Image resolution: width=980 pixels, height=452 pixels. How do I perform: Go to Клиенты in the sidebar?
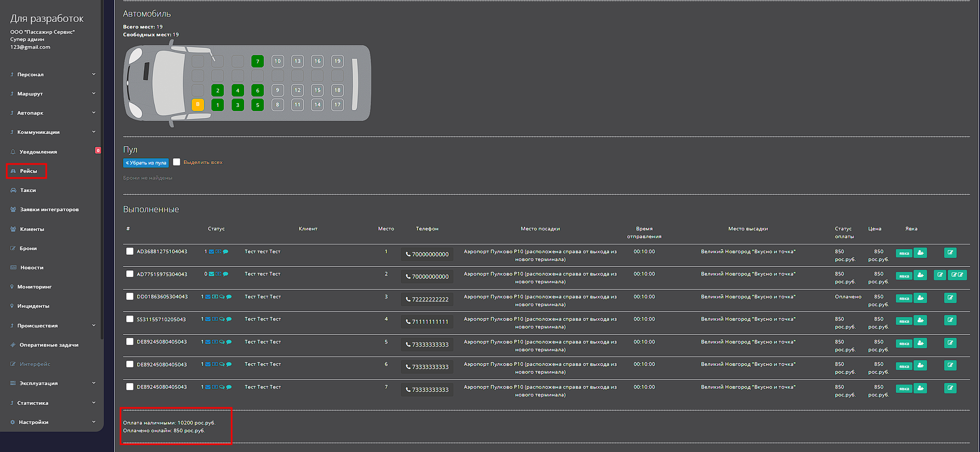32,229
